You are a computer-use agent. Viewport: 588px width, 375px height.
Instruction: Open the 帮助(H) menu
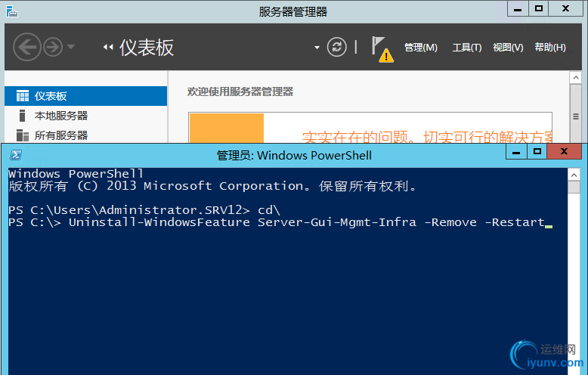point(549,48)
